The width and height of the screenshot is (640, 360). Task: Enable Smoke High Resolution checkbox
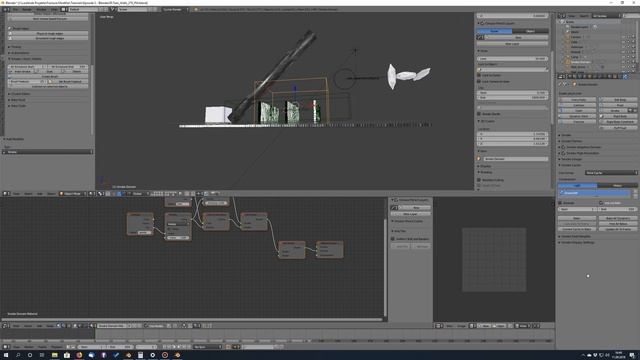point(563,153)
